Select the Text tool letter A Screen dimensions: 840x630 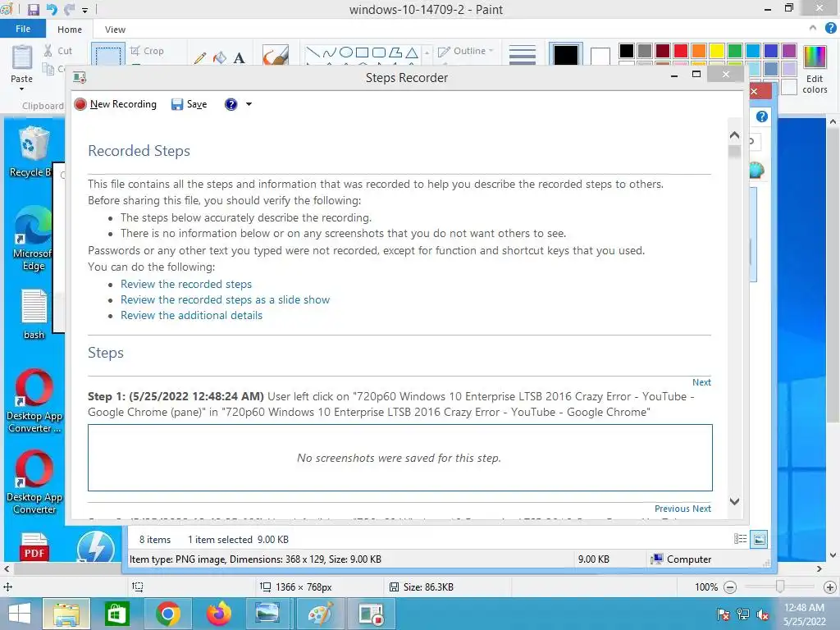(239, 57)
